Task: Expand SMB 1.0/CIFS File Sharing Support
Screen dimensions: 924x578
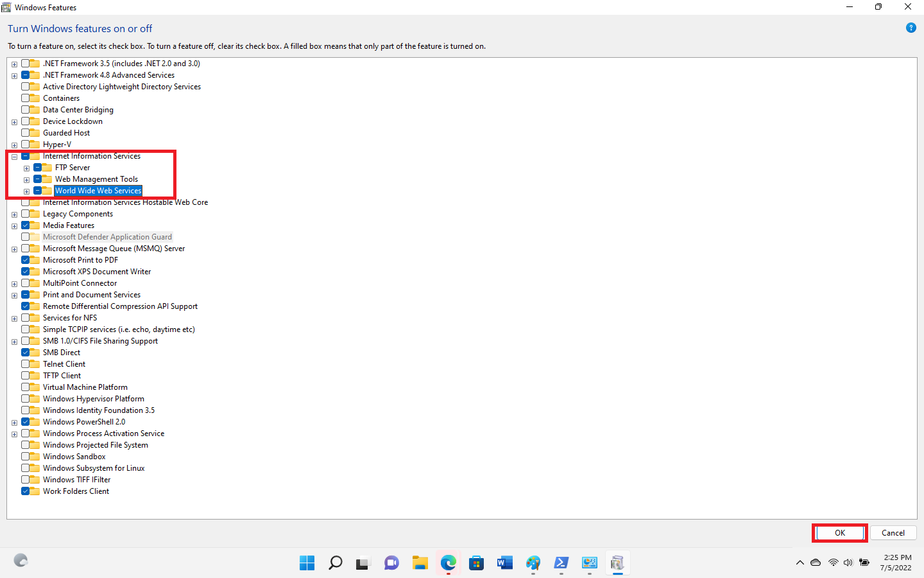Action: (14, 342)
